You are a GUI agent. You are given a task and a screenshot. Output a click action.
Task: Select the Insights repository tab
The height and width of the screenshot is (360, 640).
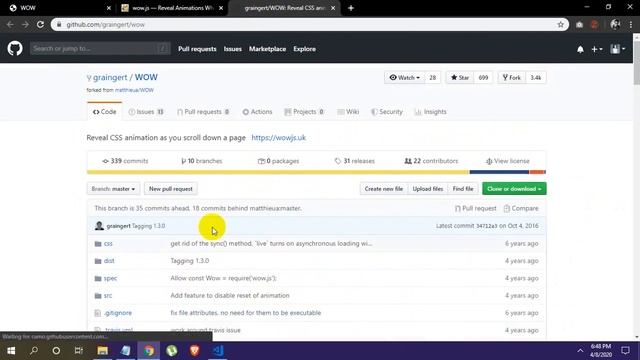[x=431, y=111]
